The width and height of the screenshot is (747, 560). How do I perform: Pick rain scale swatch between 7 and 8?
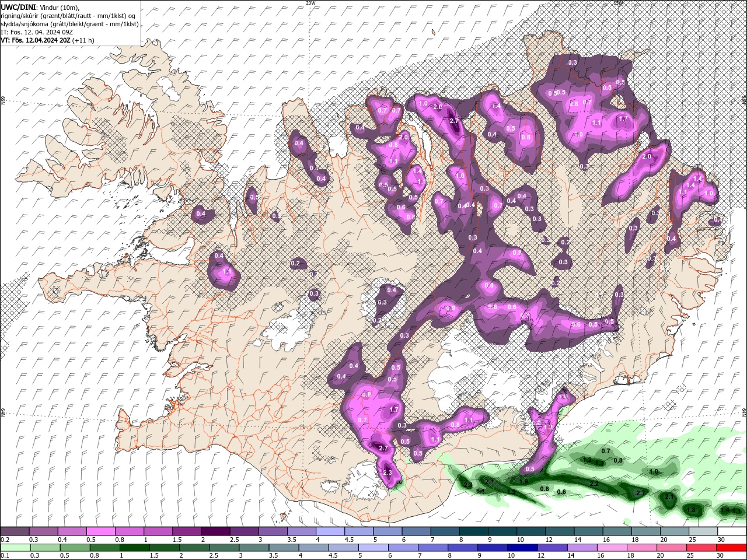coord(432,548)
